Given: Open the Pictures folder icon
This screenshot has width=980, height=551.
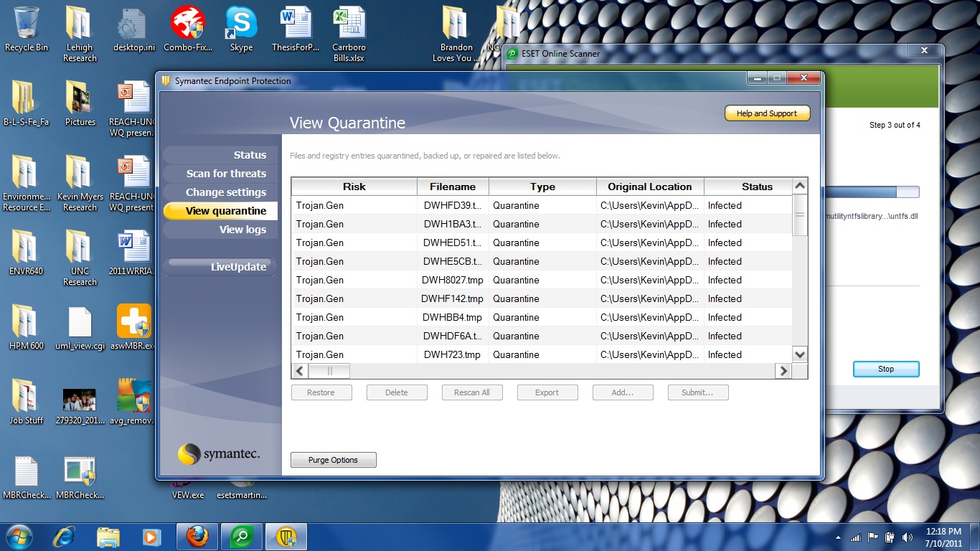Looking at the screenshot, I should (80, 103).
